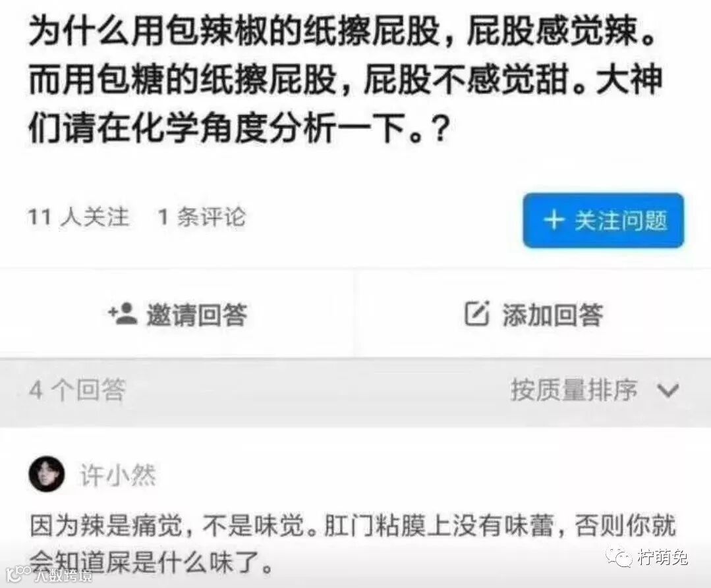Tap the plus icon inside 关注问题 button
711x588 pixels.
[554, 221]
